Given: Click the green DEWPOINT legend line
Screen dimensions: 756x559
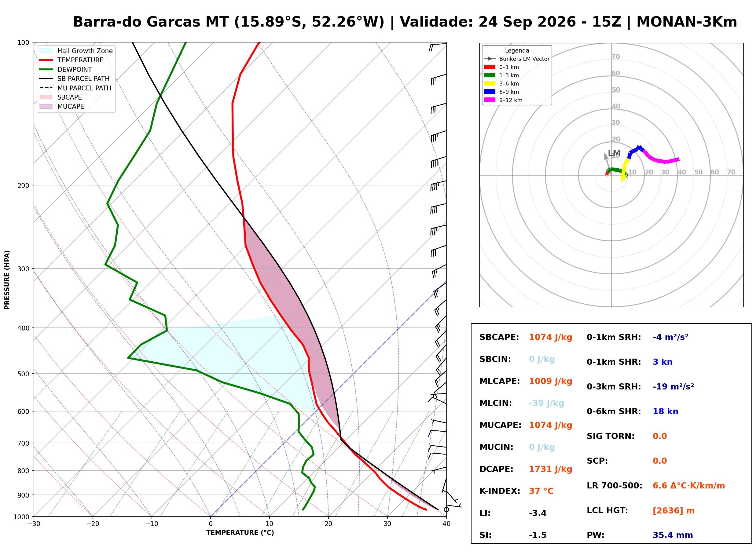Looking at the screenshot, I should 46,69.
